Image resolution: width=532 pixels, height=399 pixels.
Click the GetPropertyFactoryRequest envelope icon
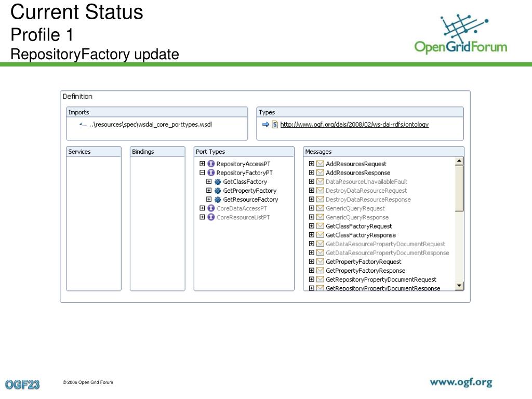coord(320,262)
